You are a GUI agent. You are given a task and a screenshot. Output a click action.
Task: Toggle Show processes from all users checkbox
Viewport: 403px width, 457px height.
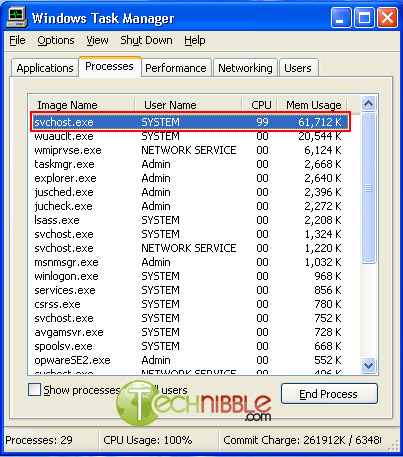[x=35, y=390]
